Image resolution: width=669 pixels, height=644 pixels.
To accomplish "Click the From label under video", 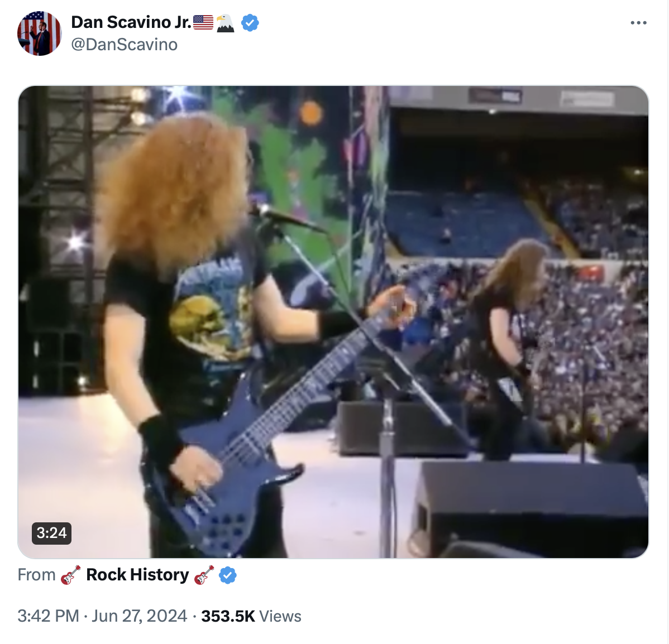I will pos(37,575).
